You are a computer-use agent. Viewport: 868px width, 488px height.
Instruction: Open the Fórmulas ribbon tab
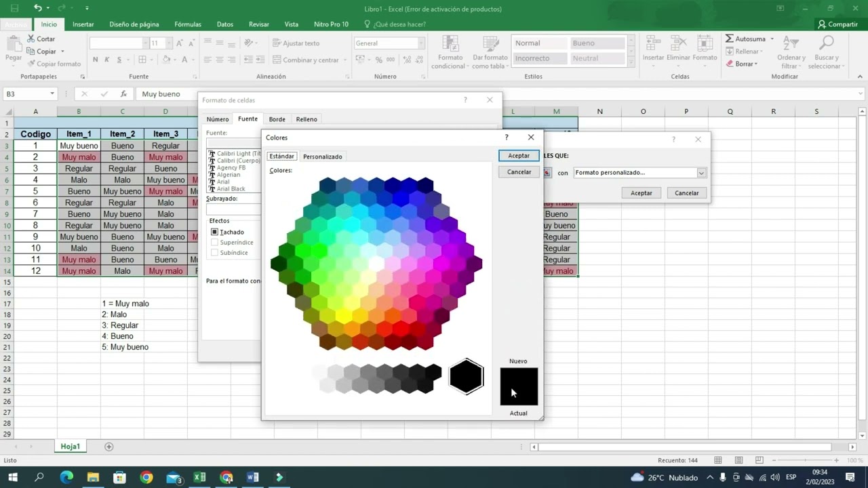click(188, 24)
